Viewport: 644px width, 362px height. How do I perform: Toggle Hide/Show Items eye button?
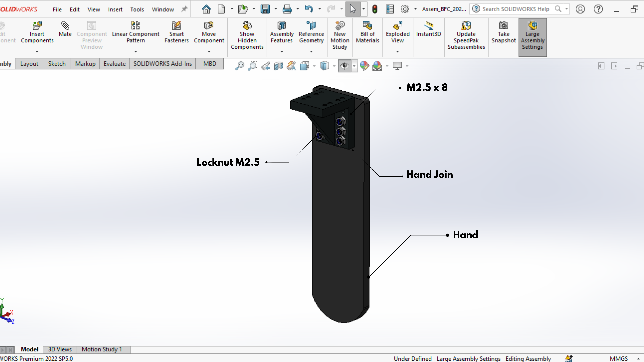pos(345,66)
